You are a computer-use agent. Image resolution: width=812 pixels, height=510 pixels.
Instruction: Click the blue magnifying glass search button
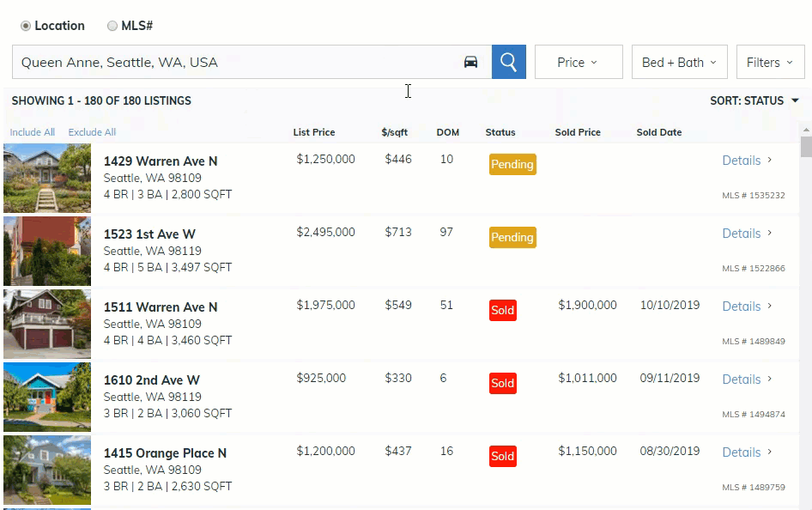pyautogui.click(x=508, y=62)
